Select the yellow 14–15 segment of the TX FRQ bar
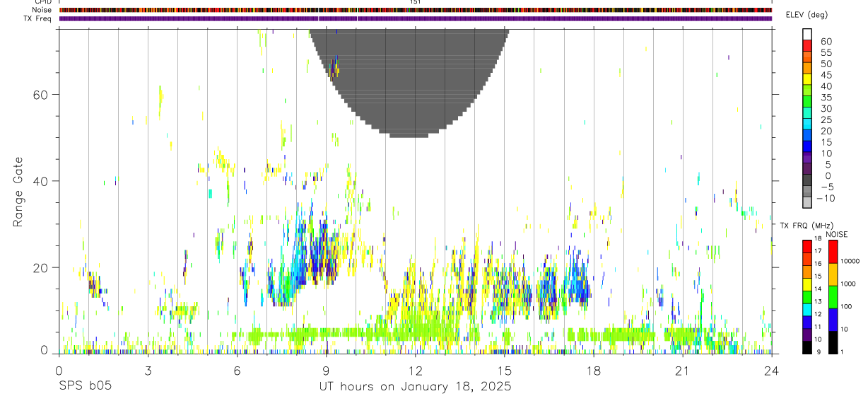Image resolution: width=868 pixels, height=401 pixels. click(807, 284)
